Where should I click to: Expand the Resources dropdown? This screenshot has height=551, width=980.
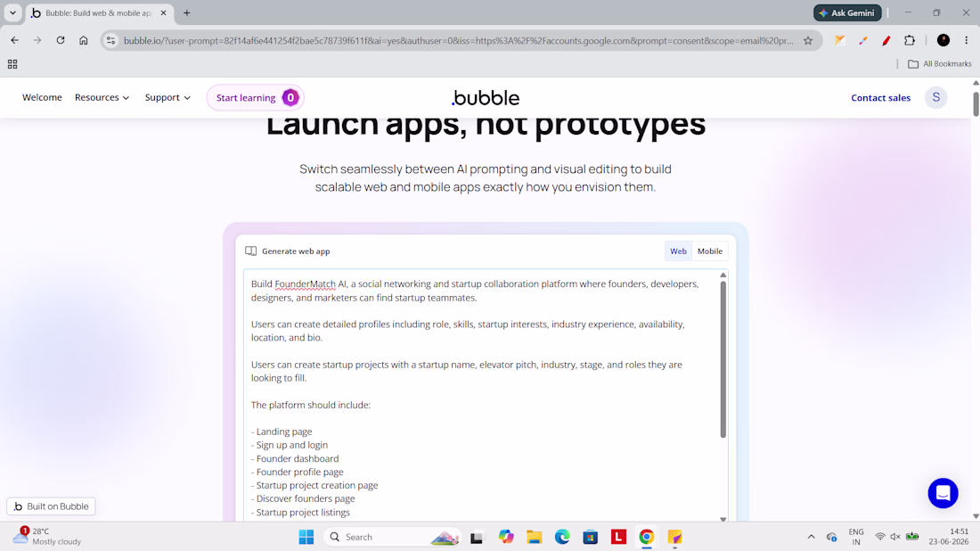tap(102, 97)
